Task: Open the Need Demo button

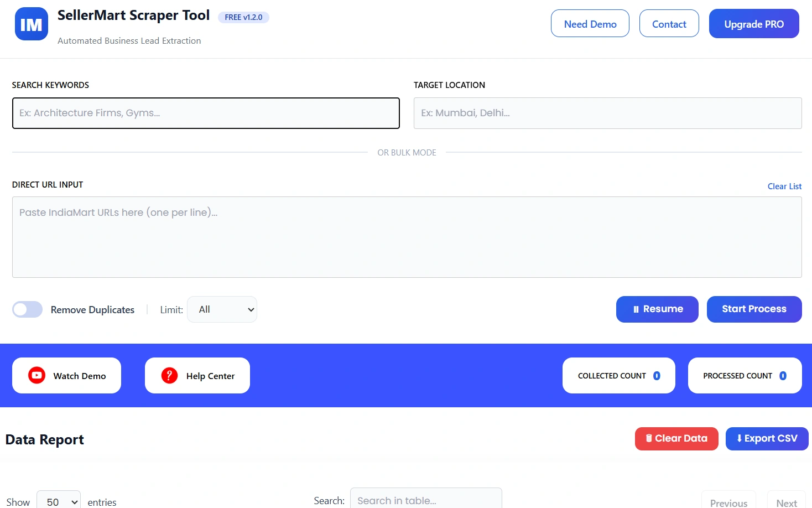Action: (x=590, y=23)
